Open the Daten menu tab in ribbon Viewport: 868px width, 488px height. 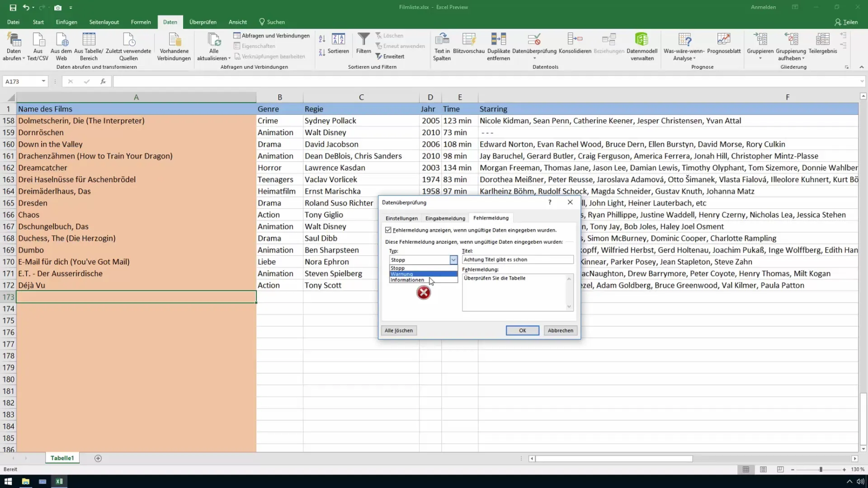tap(170, 22)
